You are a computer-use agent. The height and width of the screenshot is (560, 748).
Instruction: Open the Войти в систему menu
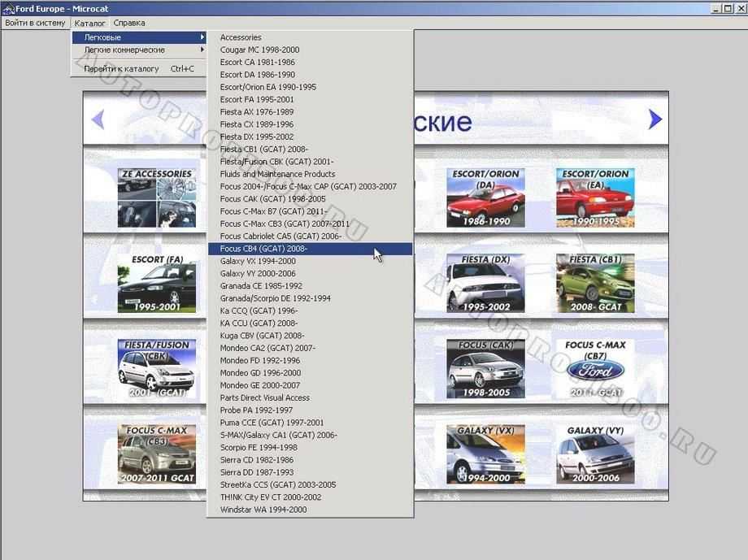tap(35, 23)
